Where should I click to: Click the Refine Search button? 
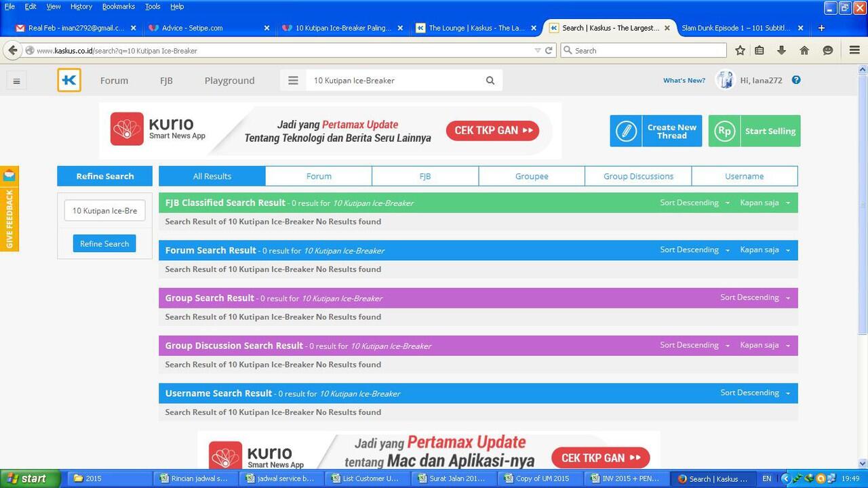coord(104,243)
